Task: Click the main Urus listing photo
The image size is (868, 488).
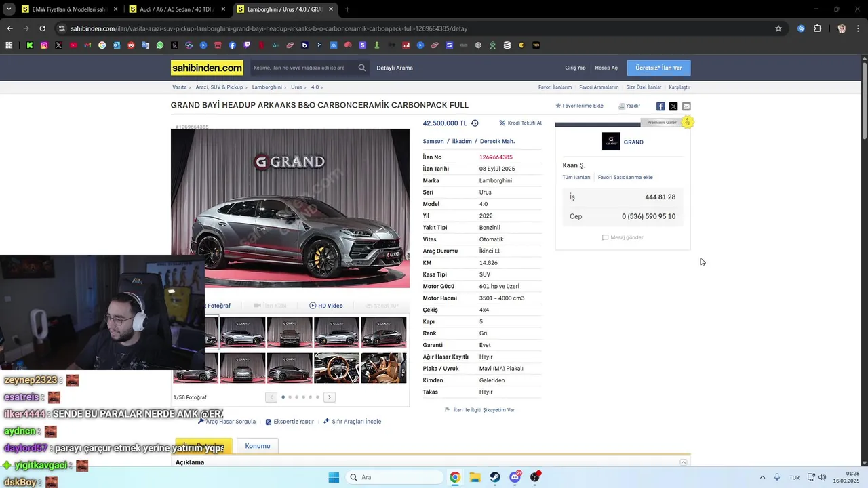Action: tap(290, 208)
